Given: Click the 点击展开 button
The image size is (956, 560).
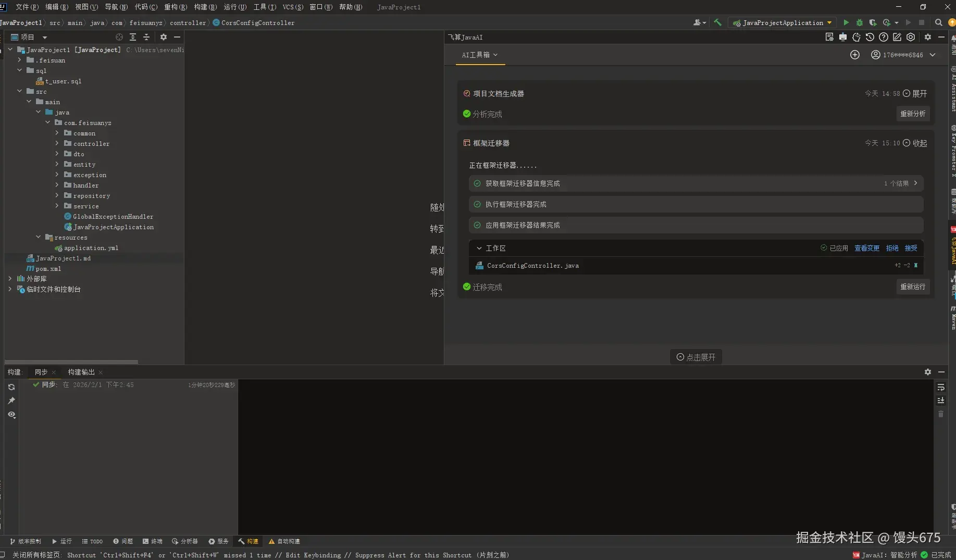Looking at the screenshot, I should (696, 357).
